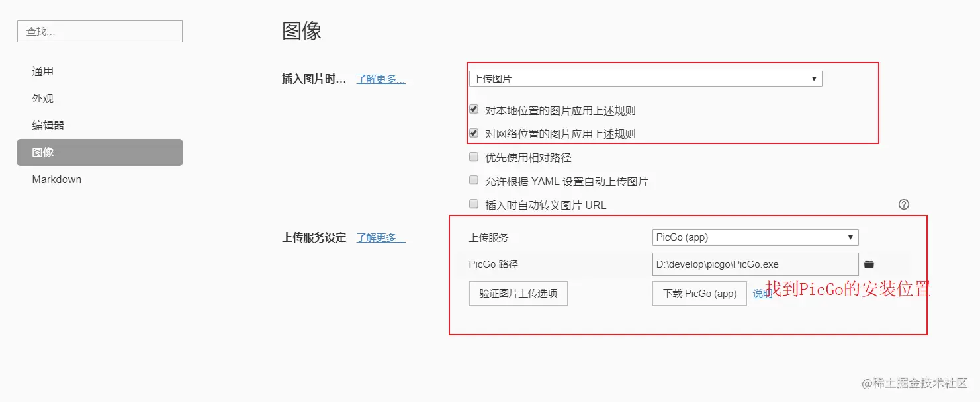Click the 下载 PicGo (app) button
This screenshot has height=402, width=980.
[699, 293]
